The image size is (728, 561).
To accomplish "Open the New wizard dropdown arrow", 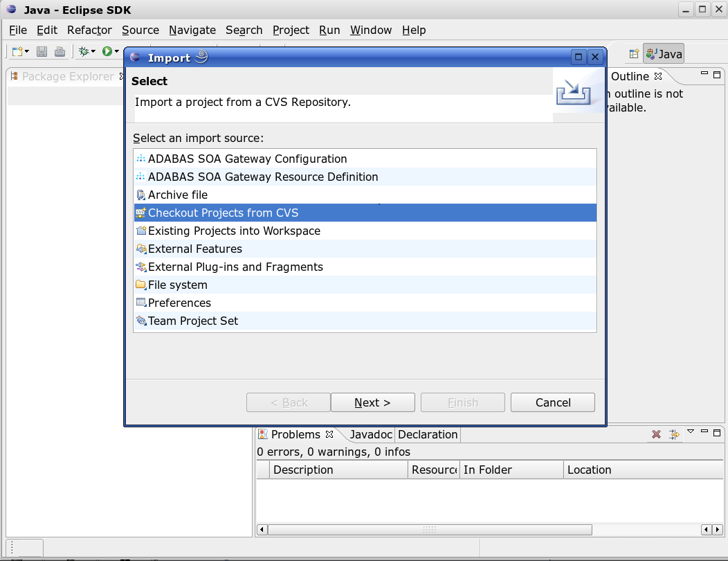I will (26, 51).
